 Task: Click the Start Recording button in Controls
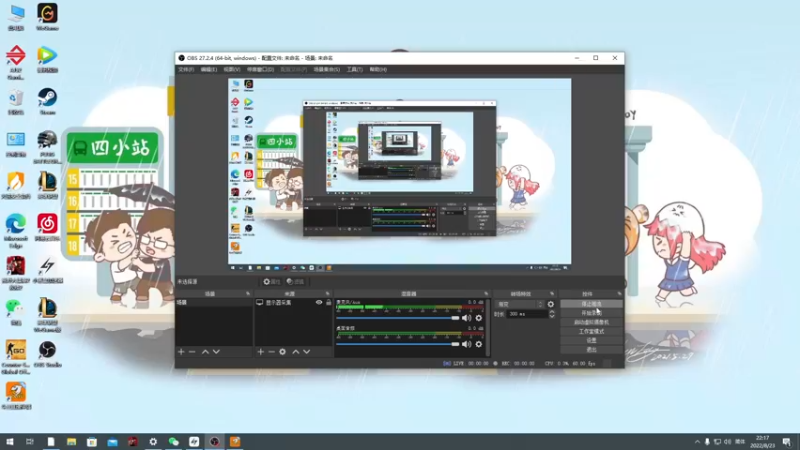tap(591, 313)
